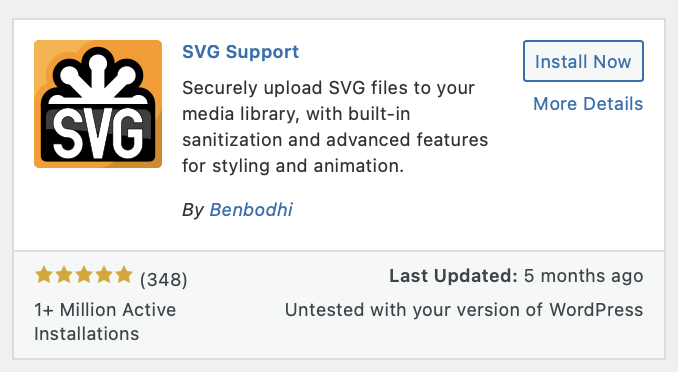Click the SVG Support plugin logo
Viewport: 678px width, 372px height.
click(98, 104)
